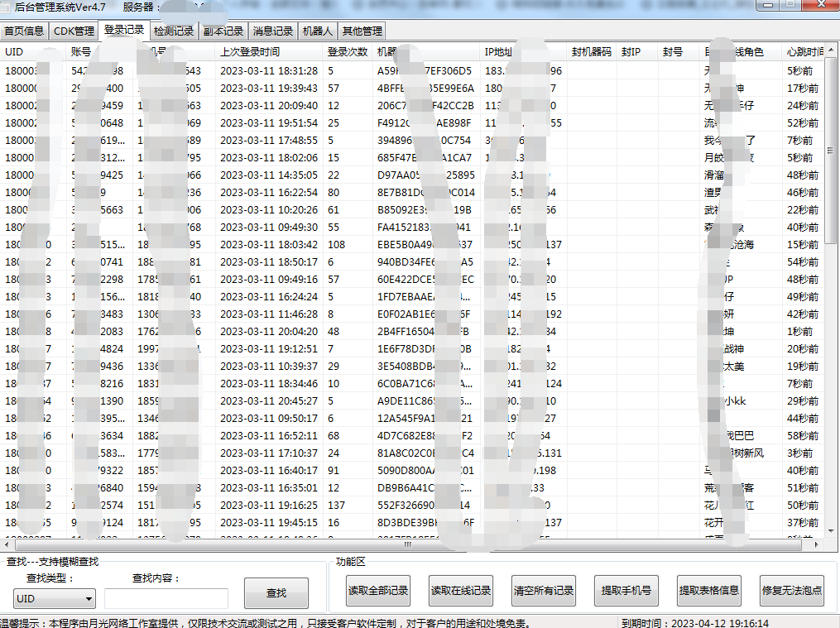Open the 其他管理 tab
This screenshot has width=840, height=628.
[x=362, y=31]
